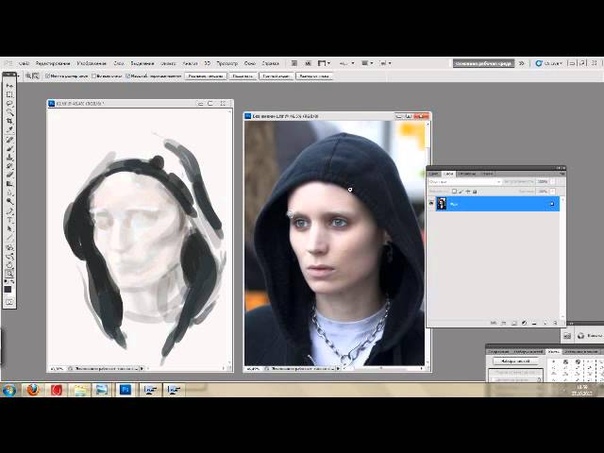Select the Line shape tool
This screenshot has height=453, width=604.
[x=9, y=238]
